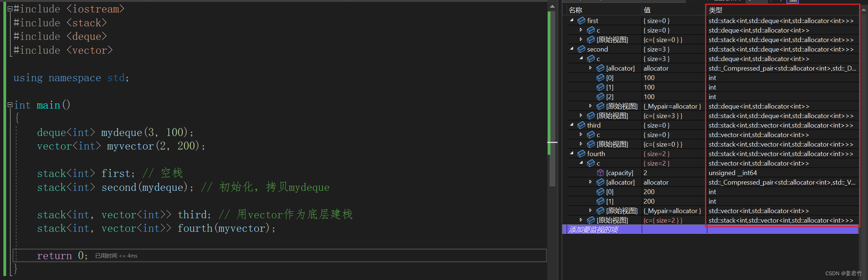Click the watch window scrollbar up arrow

click(x=864, y=10)
